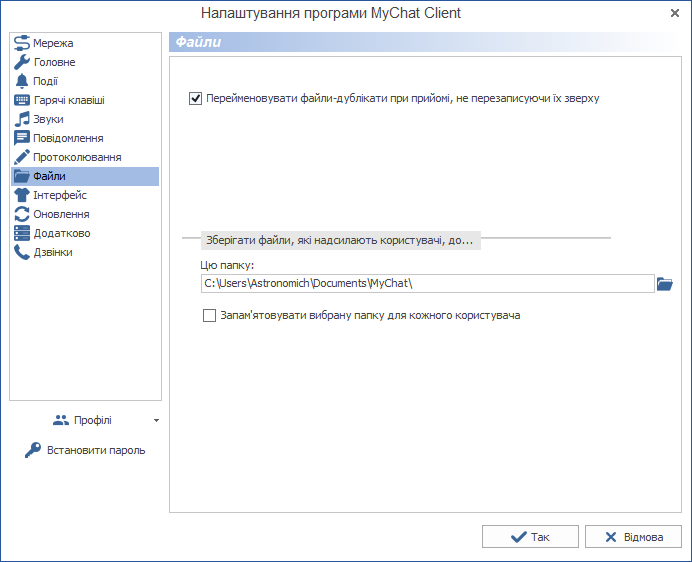Close the MyChat Client settings dialog
The width and height of the screenshot is (692, 562).
(674, 13)
